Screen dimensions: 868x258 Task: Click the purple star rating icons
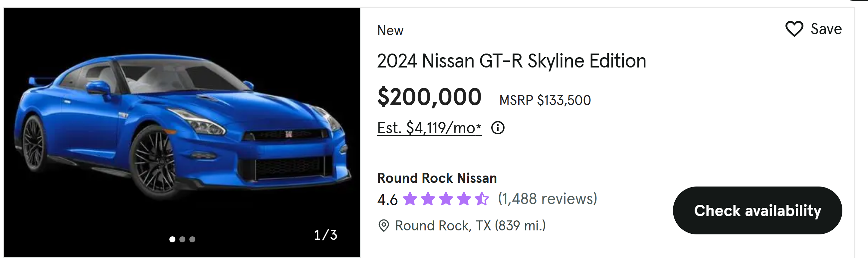click(x=445, y=199)
